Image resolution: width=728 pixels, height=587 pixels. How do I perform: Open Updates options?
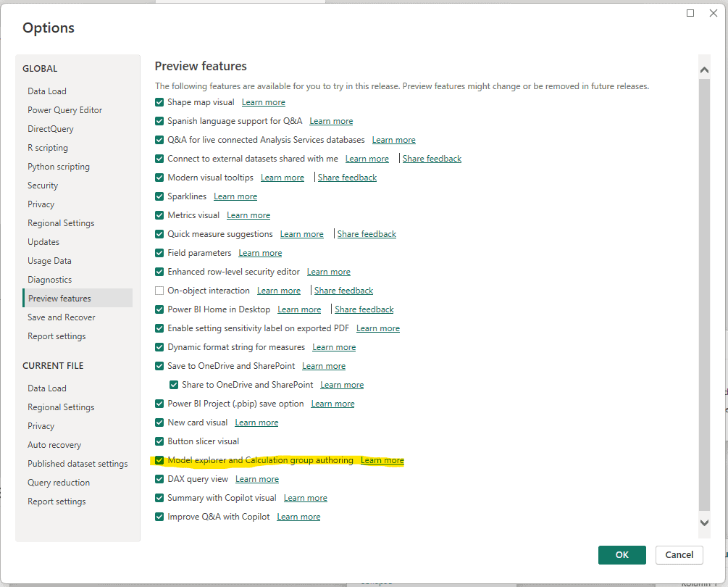pyautogui.click(x=43, y=242)
